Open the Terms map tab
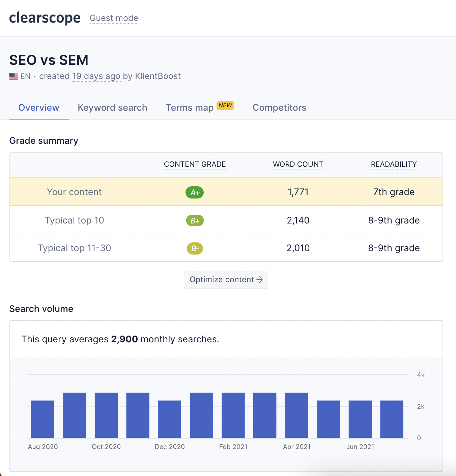Viewport: 456px width, 476px height. [190, 108]
